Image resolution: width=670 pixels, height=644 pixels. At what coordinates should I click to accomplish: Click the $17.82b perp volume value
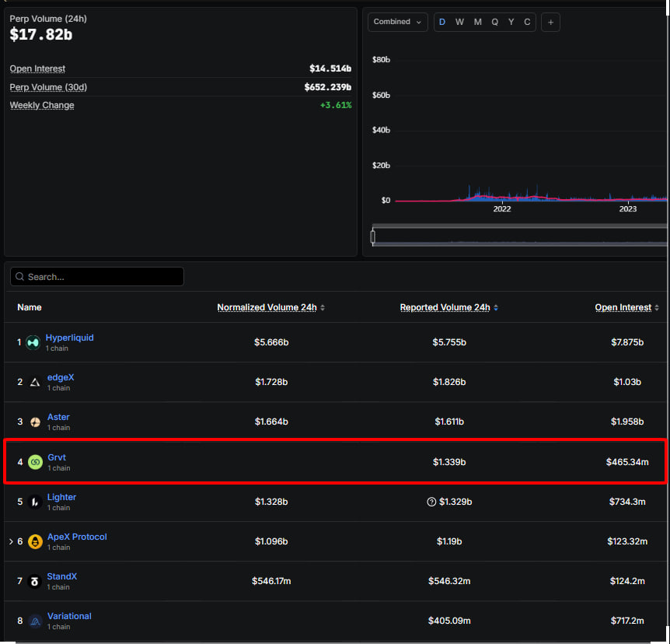[x=41, y=35]
